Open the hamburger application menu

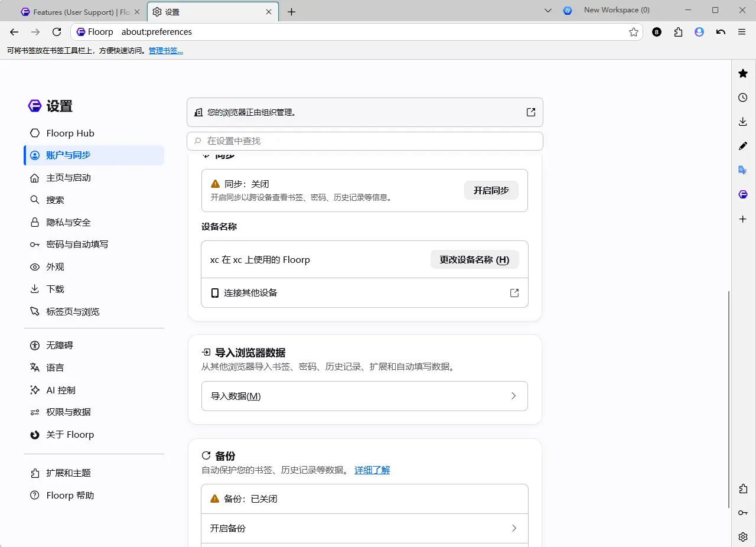pos(742,32)
